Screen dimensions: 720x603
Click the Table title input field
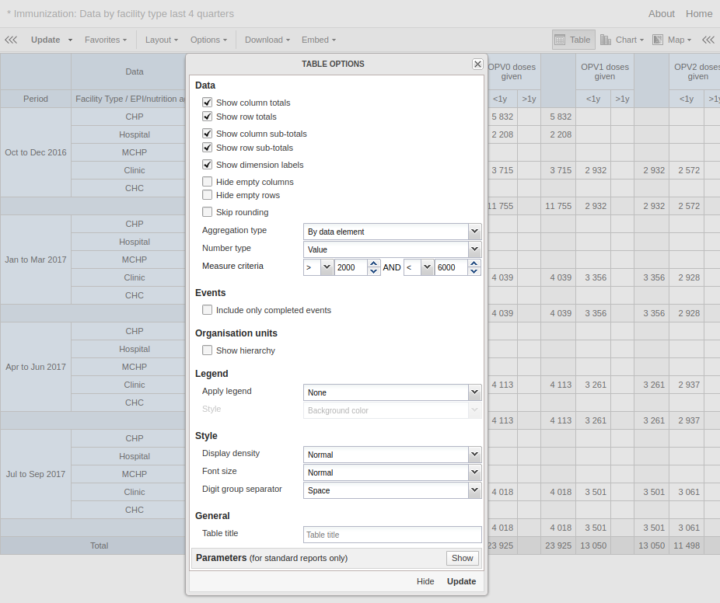pos(392,535)
